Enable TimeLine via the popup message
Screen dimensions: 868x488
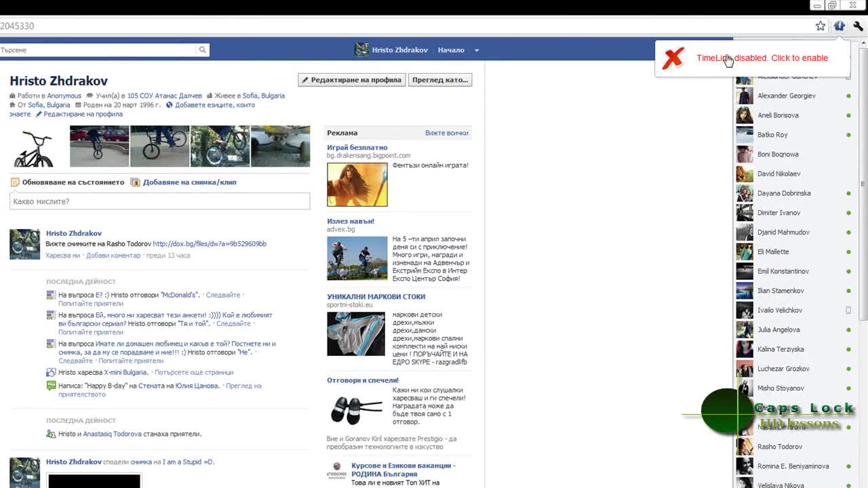762,58
